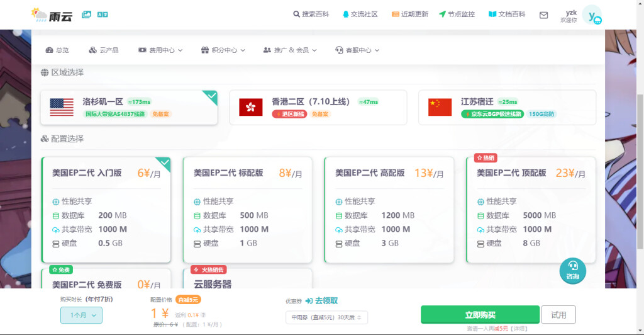Expand 积分中心 dropdown menu
Viewport: 644px width, 335px height.
point(223,50)
